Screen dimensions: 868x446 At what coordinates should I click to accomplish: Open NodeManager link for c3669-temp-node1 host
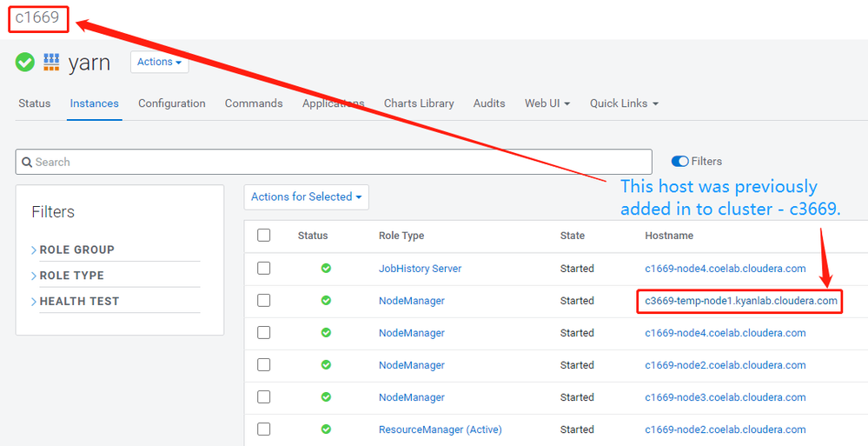pos(411,301)
